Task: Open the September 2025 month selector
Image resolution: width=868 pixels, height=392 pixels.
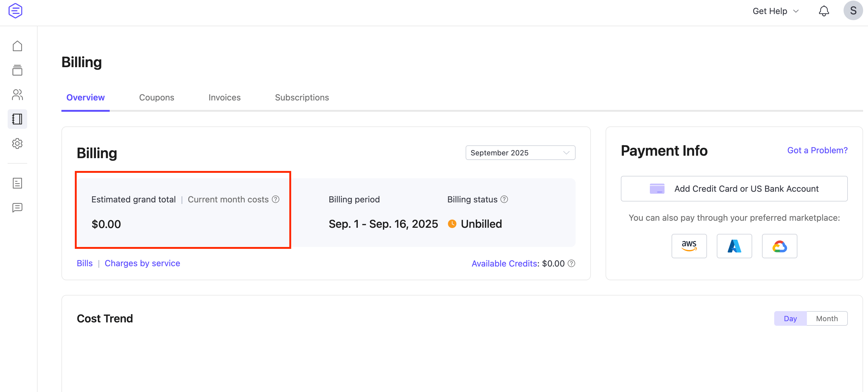Action: 520,153
